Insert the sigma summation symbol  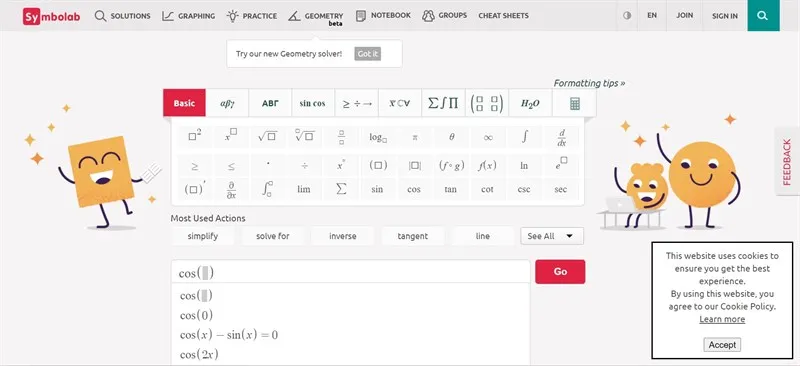[x=341, y=189]
